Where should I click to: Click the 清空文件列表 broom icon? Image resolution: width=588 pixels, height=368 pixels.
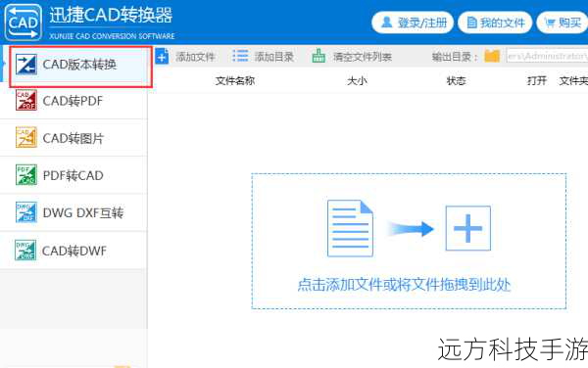318,56
